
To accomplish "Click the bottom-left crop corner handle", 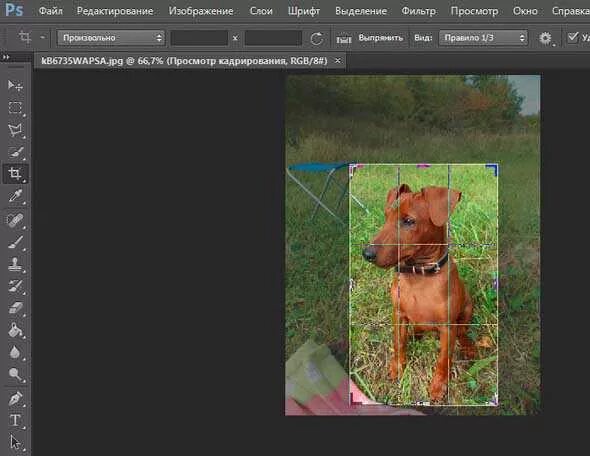I will (355, 400).
